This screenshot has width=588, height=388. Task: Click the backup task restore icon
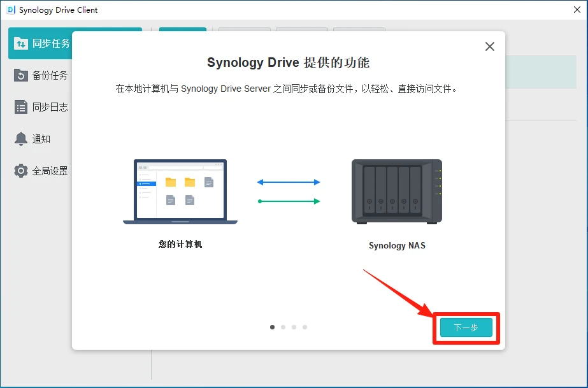(x=21, y=75)
